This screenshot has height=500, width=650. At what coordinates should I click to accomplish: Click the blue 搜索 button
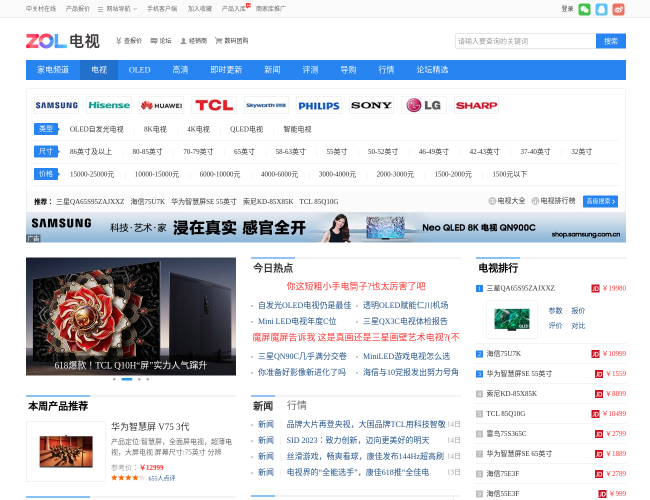[x=610, y=41]
